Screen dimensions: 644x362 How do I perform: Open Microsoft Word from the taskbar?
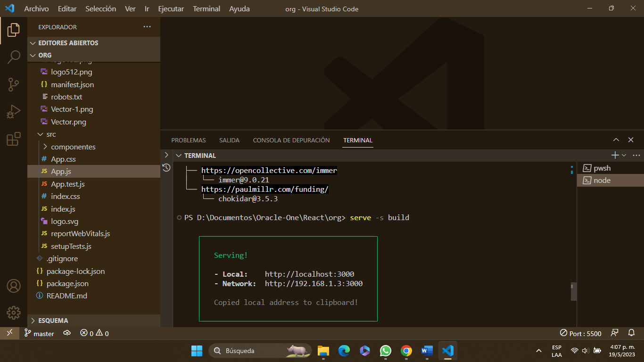(427, 351)
